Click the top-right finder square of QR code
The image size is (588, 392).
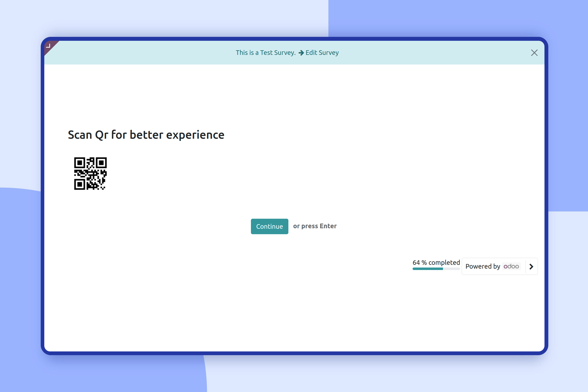[x=101, y=163]
